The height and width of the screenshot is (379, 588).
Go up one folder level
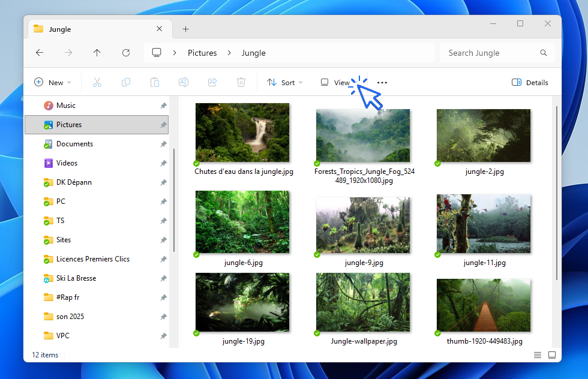click(97, 53)
